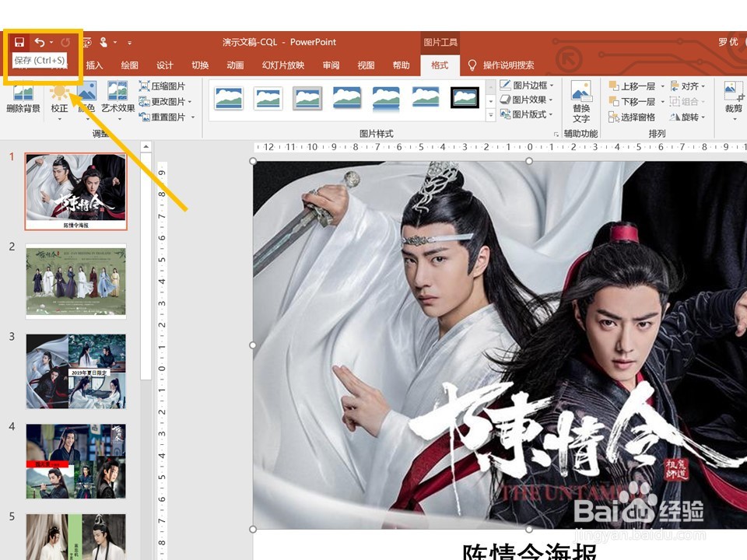
Task: Select slide 5 thumbnail
Action: [75, 537]
